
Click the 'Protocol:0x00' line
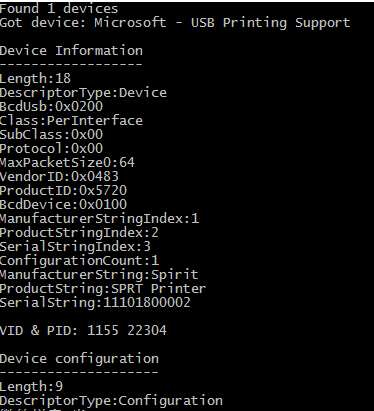(x=51, y=148)
